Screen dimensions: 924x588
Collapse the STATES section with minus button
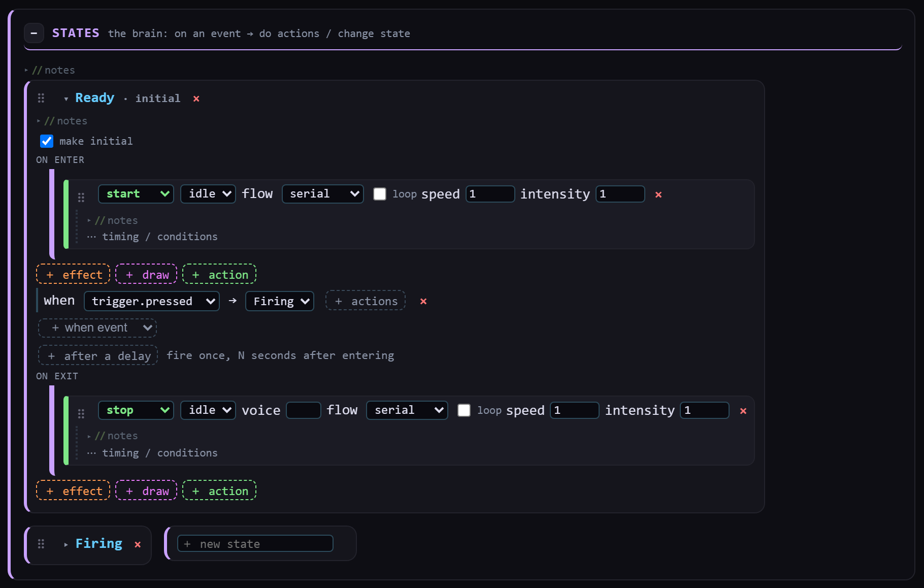34,34
